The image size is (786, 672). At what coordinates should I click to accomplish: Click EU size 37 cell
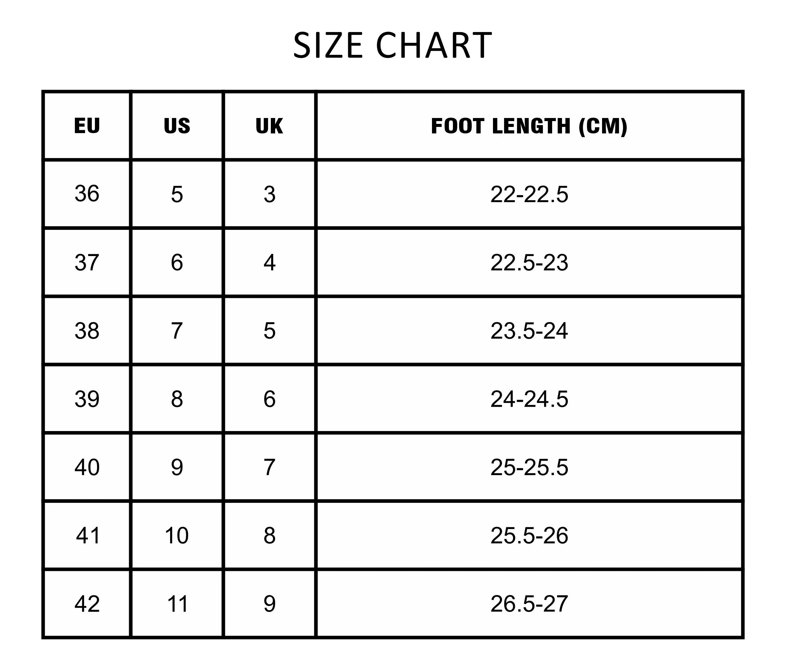pos(87,262)
